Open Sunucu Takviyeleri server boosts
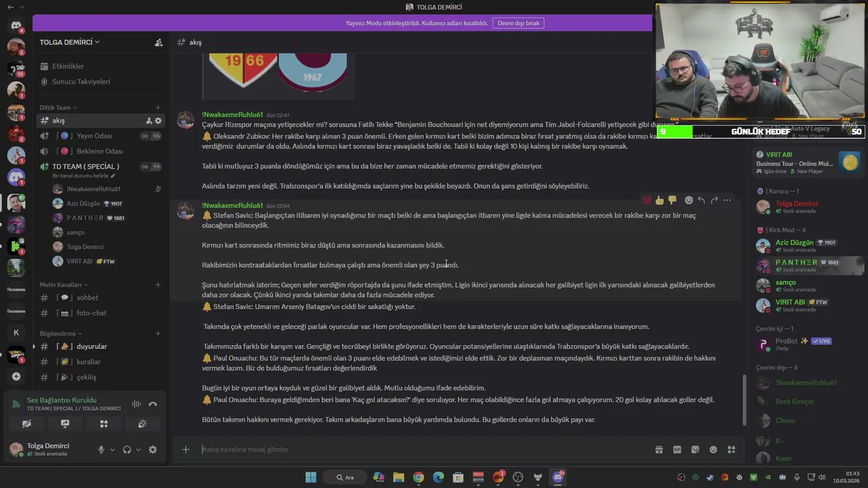This screenshot has width=868, height=488. (x=100, y=81)
